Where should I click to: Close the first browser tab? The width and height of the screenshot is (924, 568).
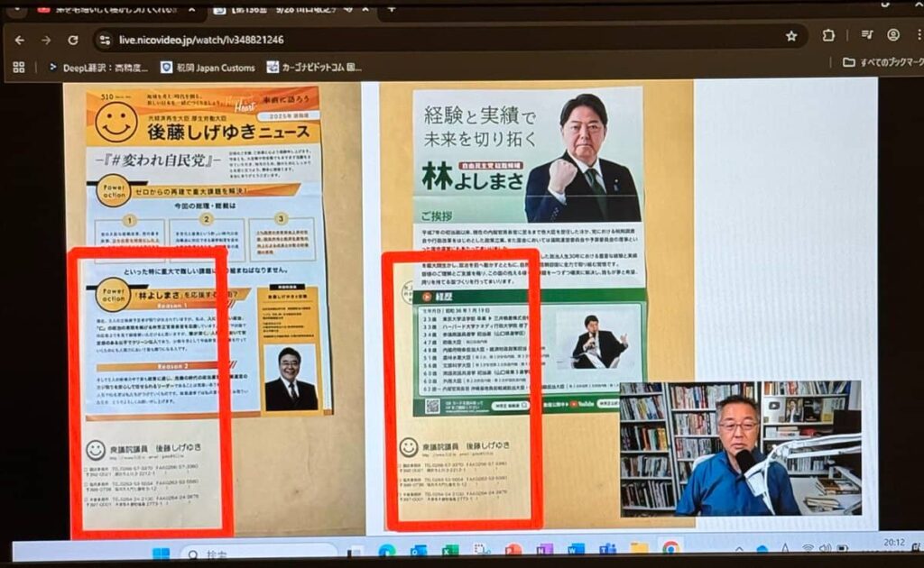[192, 10]
